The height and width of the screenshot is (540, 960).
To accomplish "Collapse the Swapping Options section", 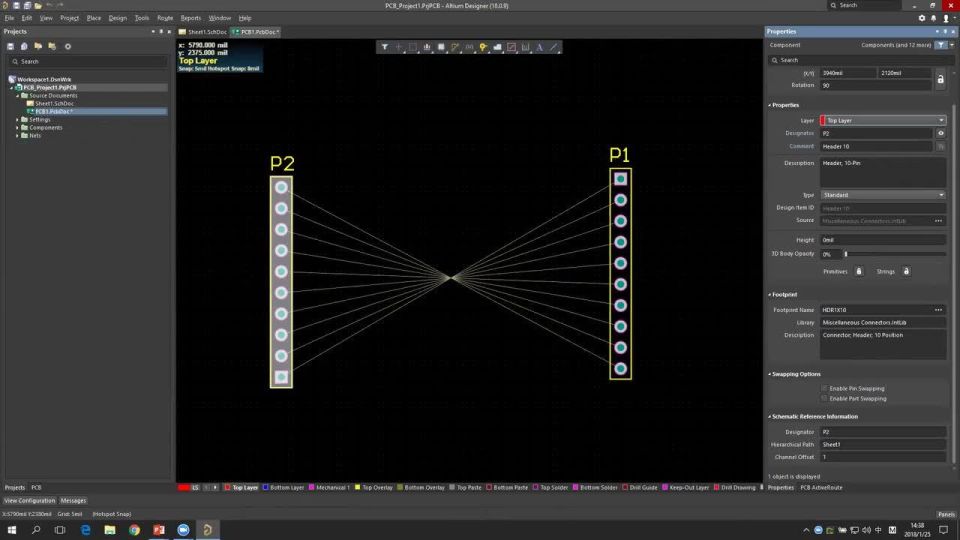I will [770, 374].
